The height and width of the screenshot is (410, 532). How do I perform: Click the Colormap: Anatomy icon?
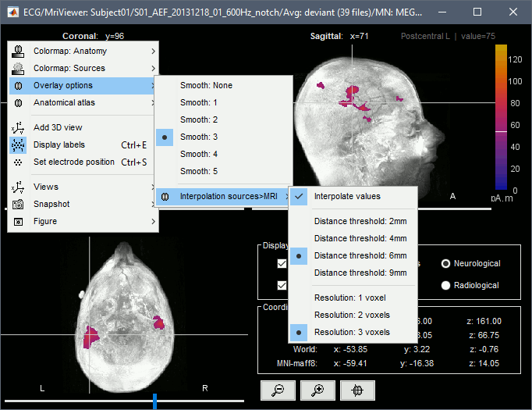[18, 51]
